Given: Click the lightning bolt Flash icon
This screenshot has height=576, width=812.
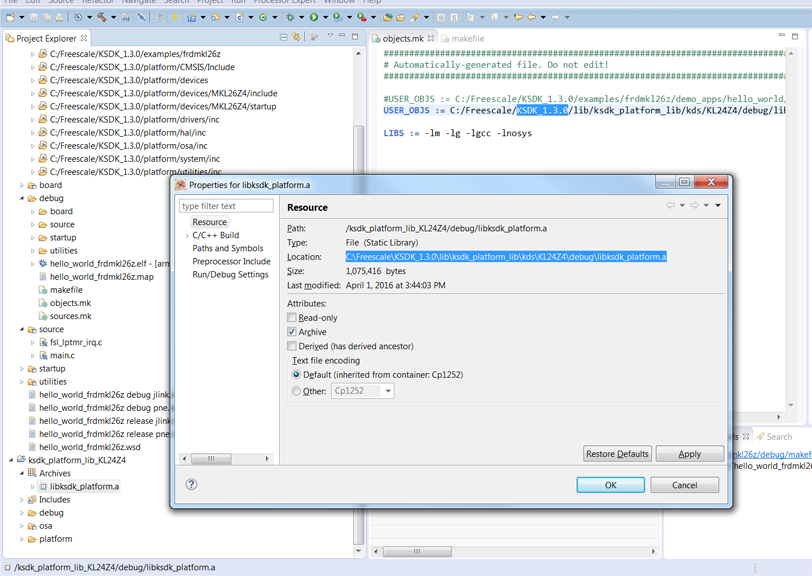Looking at the screenshot, I should click(x=175, y=17).
